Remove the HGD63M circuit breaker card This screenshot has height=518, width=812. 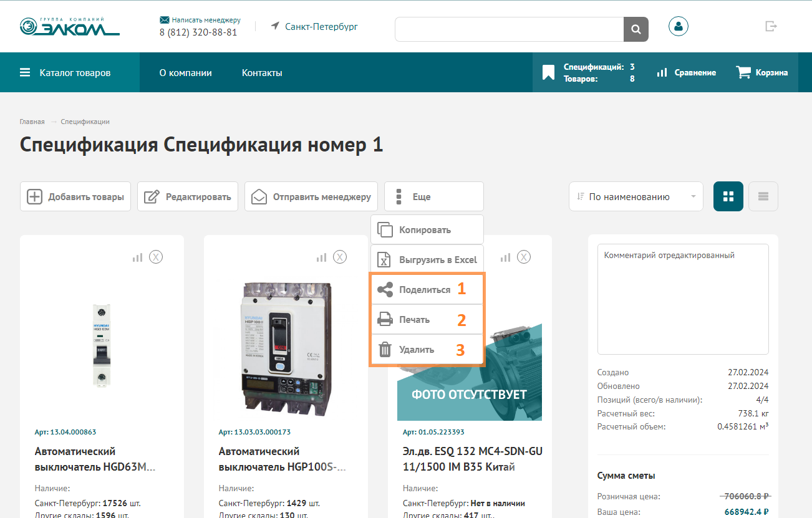pos(156,257)
